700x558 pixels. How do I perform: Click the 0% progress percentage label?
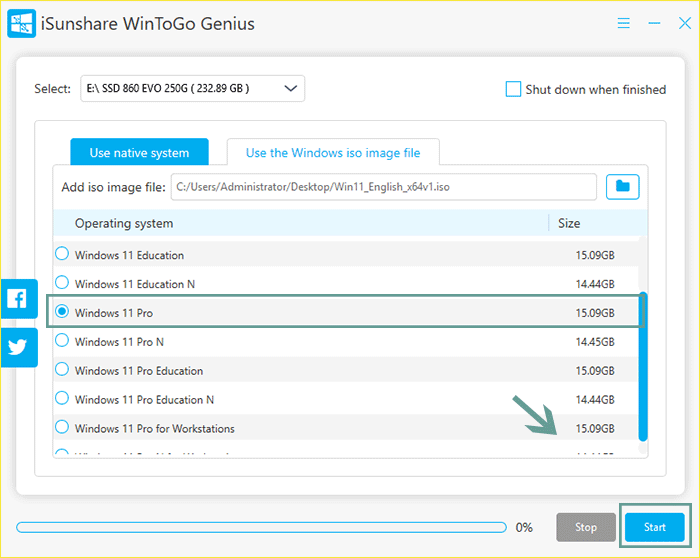(x=524, y=528)
